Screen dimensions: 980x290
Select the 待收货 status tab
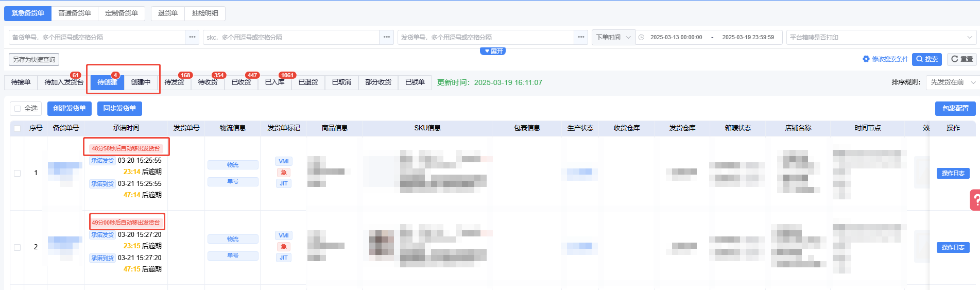tap(208, 82)
